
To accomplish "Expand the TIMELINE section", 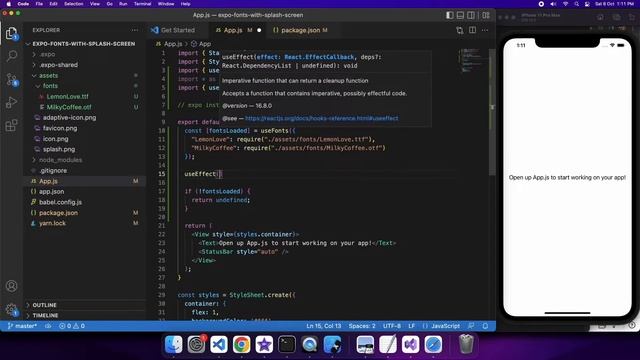I will (x=45, y=316).
